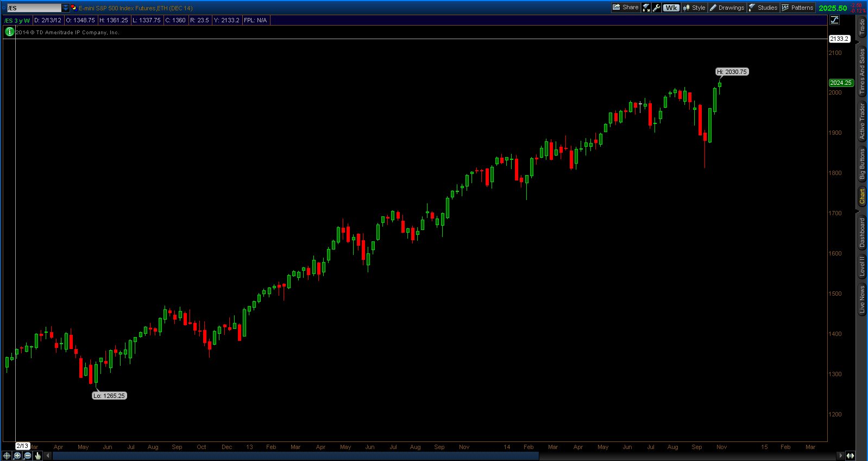
Task: Click the Nov label at the chart's latest bars
Action: 721,447
